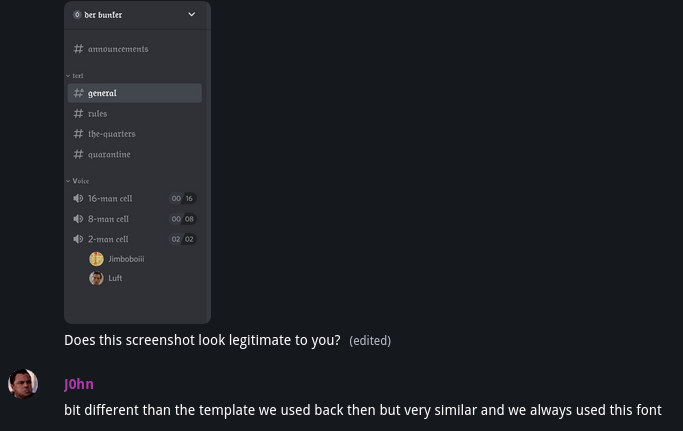The image size is (683, 431).
Task: Collapse the text channel category
Action: click(x=75, y=76)
